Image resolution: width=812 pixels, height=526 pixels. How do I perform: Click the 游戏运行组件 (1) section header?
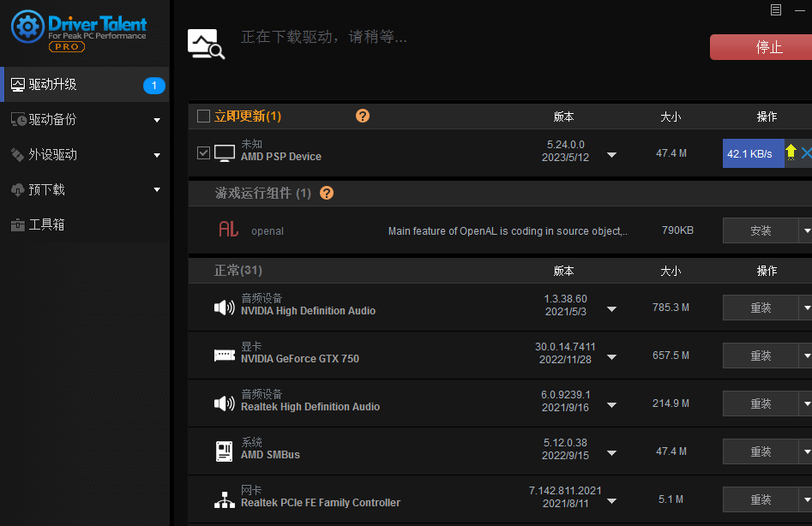[263, 193]
